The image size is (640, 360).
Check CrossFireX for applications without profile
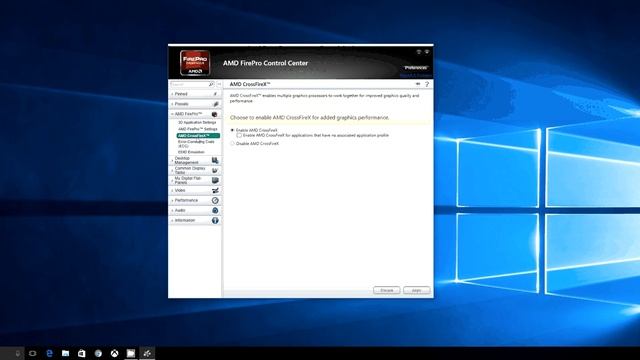pos(239,135)
